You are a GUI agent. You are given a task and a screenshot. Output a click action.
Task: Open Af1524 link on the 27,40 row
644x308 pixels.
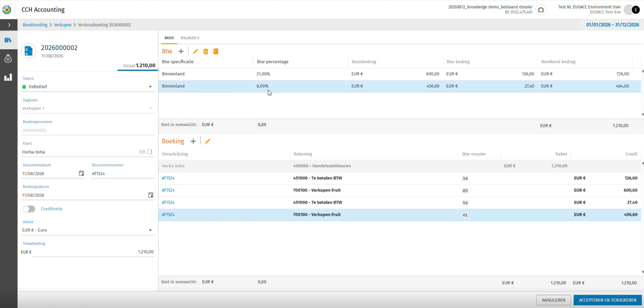[x=168, y=202]
